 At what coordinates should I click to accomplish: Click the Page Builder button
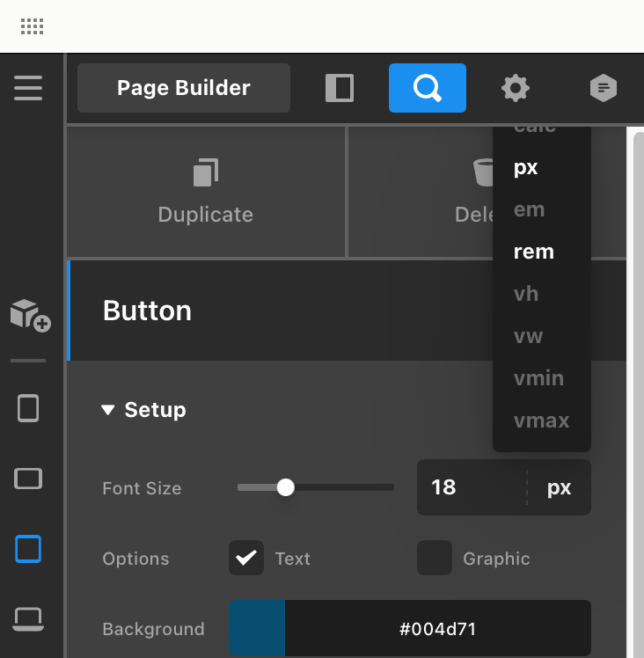[184, 88]
